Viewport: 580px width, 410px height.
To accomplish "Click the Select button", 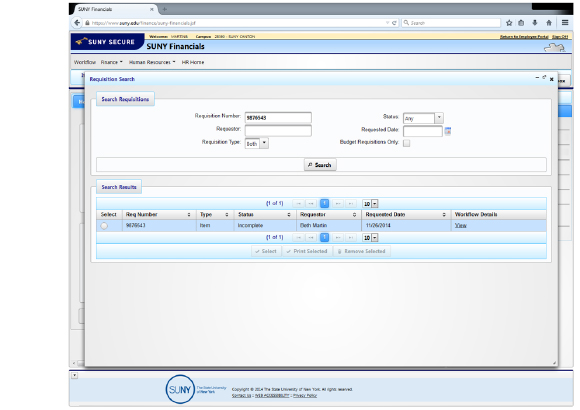I will pyautogui.click(x=266, y=251).
